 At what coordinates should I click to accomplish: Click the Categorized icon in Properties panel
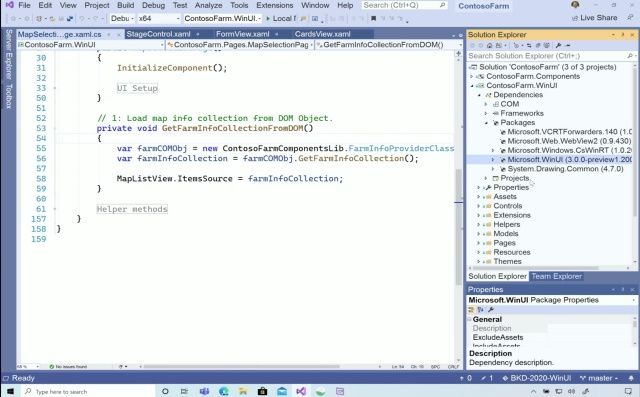(471, 310)
